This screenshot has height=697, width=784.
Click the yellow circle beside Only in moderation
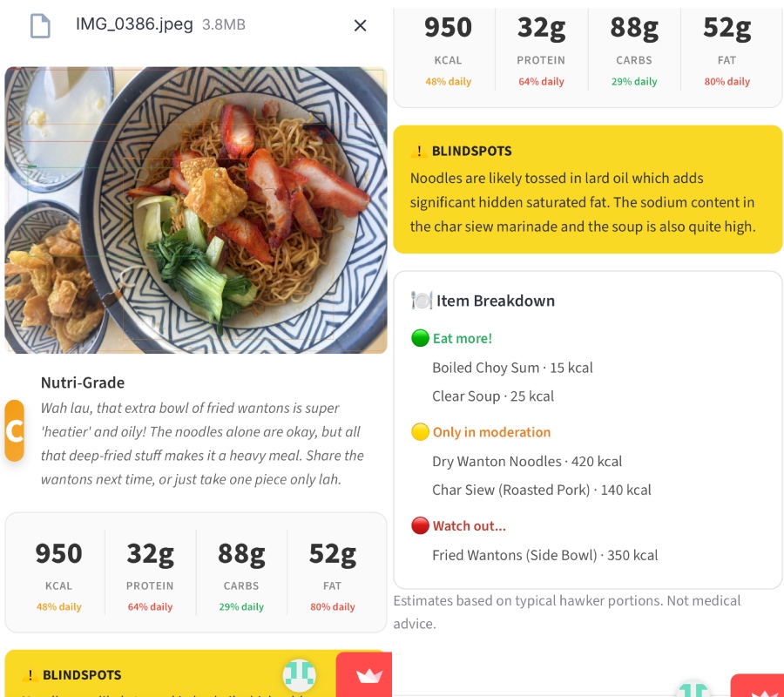click(x=420, y=432)
